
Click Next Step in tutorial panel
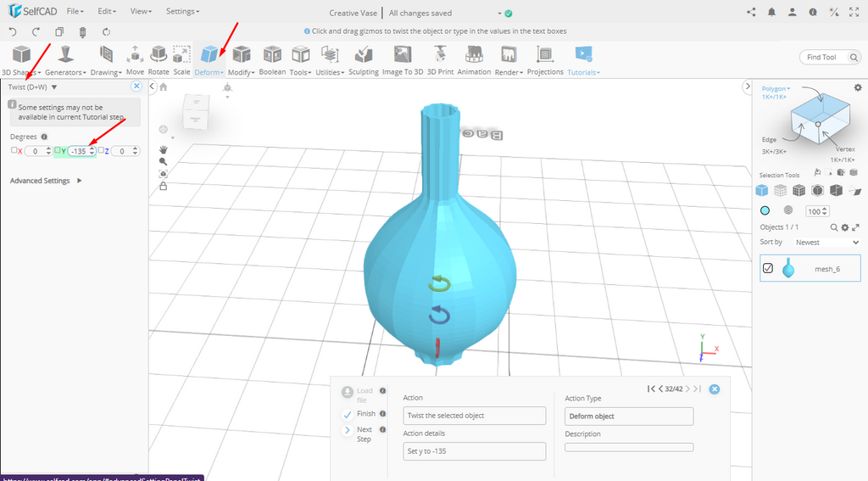point(359,433)
